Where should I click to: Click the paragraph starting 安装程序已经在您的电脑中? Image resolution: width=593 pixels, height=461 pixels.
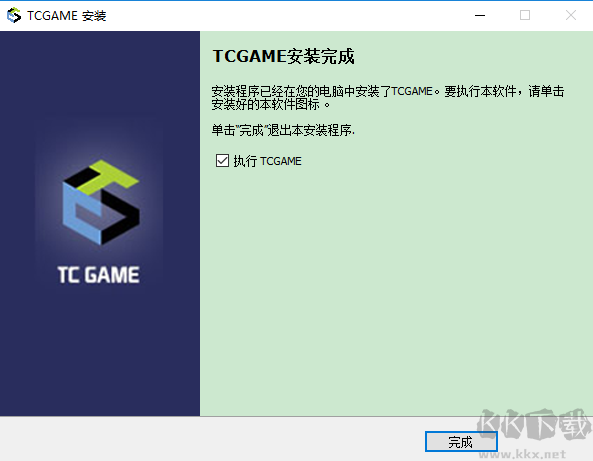pyautogui.click(x=388, y=98)
